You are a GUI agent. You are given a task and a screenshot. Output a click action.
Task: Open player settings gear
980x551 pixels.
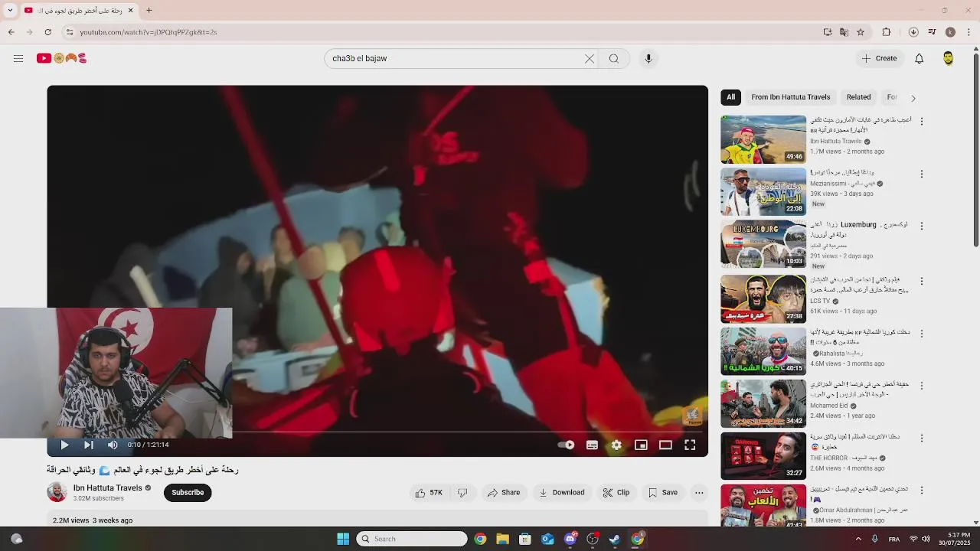coord(616,445)
